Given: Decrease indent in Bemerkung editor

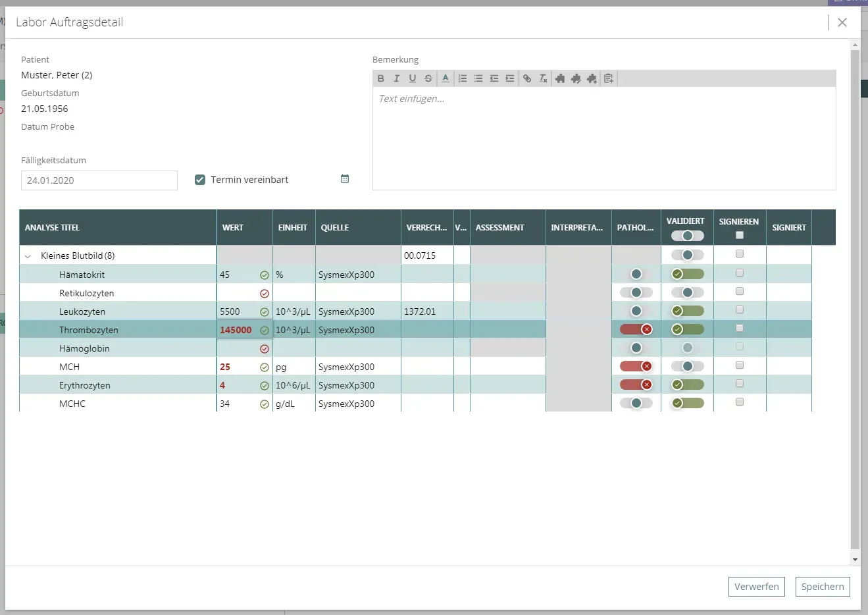Looking at the screenshot, I should click(x=494, y=78).
